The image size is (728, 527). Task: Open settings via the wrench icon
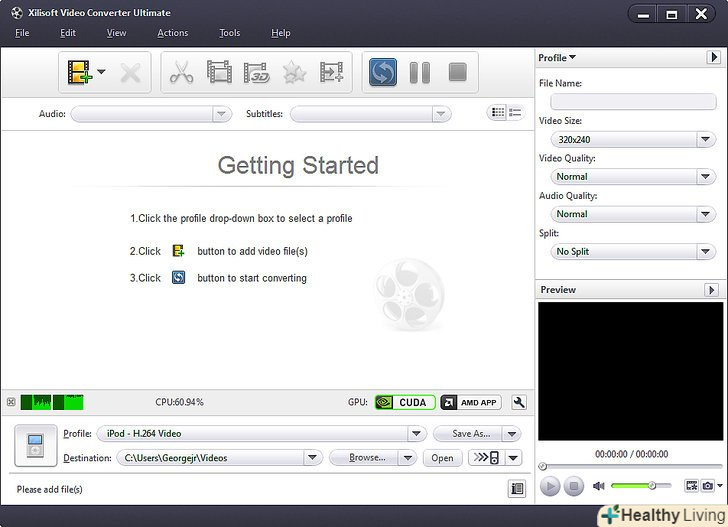[518, 402]
